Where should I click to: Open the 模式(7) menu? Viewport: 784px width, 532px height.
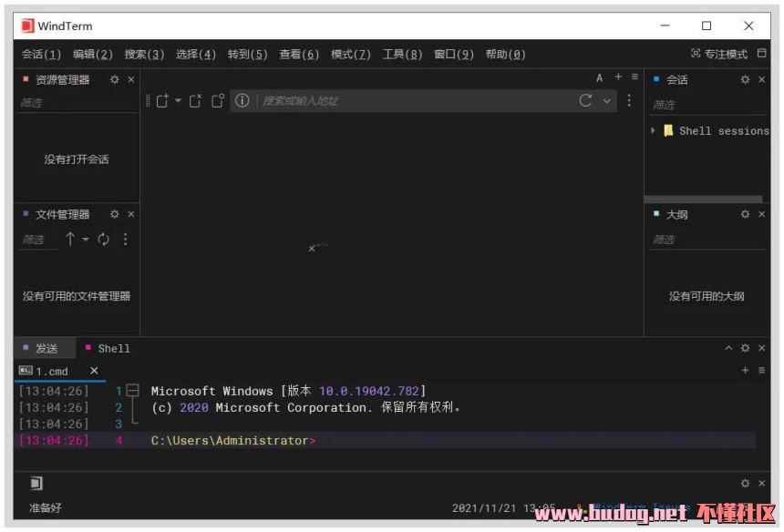click(x=350, y=54)
